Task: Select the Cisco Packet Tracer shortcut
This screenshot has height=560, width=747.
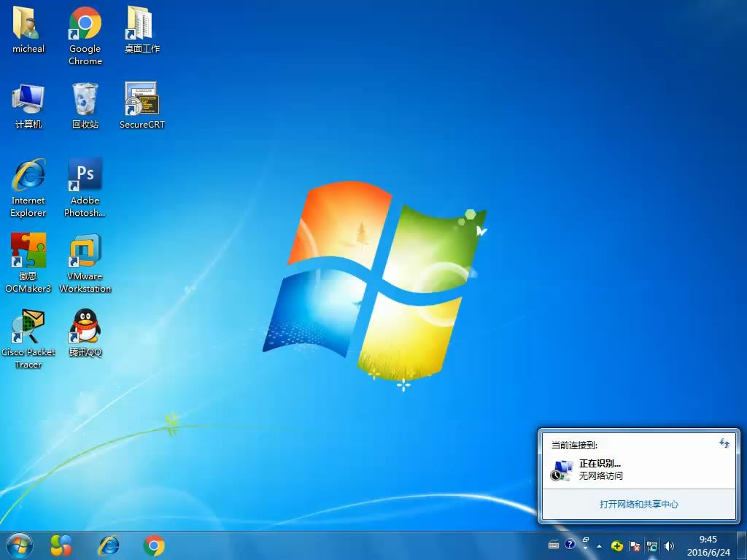Action: click(28, 339)
